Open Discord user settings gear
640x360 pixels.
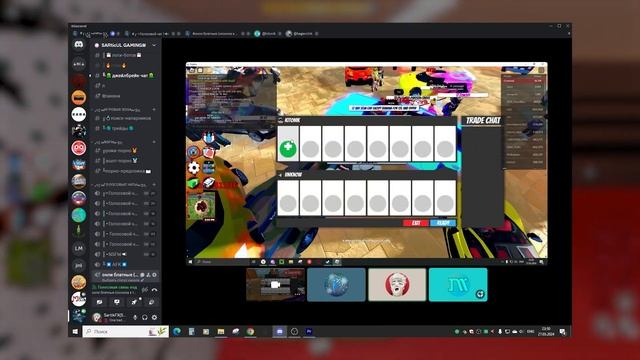tap(154, 318)
